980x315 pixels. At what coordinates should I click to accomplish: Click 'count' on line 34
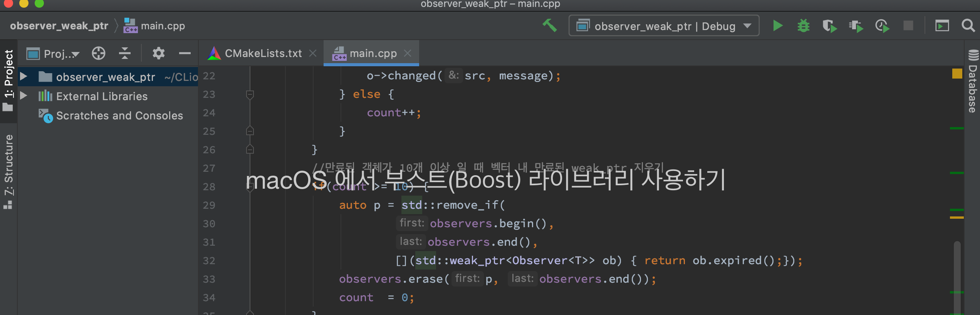pyautogui.click(x=356, y=298)
